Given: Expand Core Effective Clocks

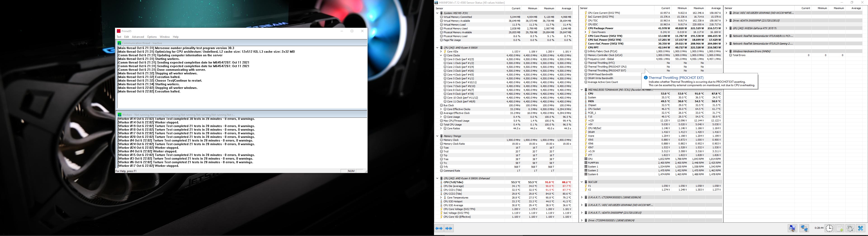Looking at the screenshot, I should tap(441, 109).
